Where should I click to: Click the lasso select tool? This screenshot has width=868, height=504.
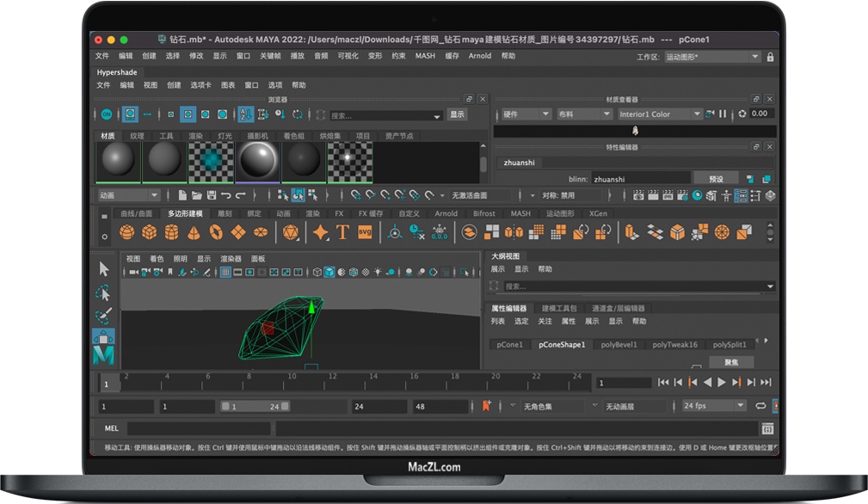[x=103, y=292]
